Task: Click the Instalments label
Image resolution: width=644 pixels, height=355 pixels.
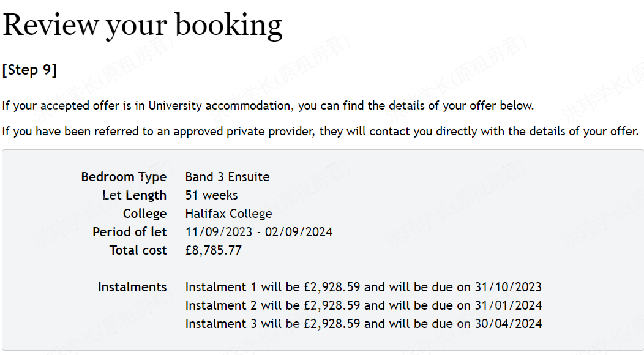Action: point(132,287)
